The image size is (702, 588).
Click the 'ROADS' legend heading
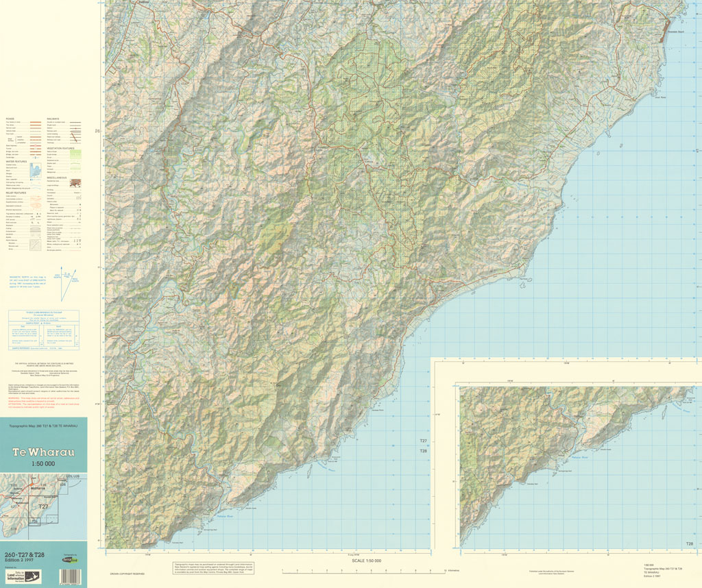[10, 118]
